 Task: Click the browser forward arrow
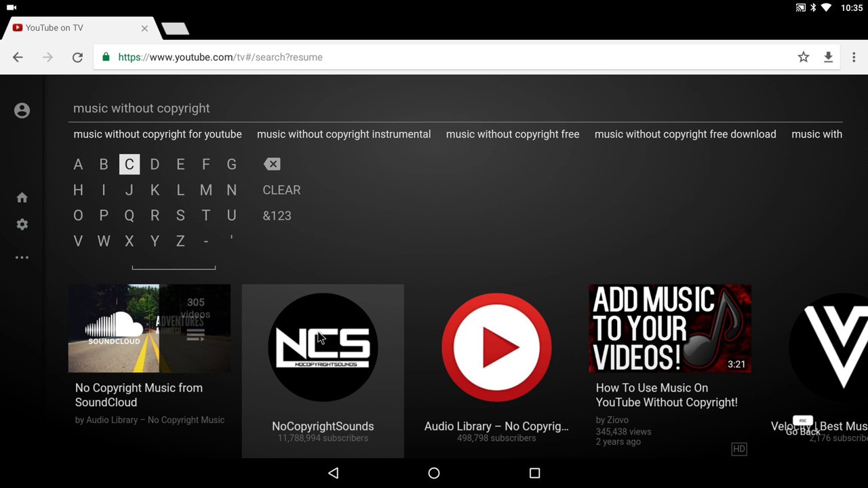tap(47, 58)
